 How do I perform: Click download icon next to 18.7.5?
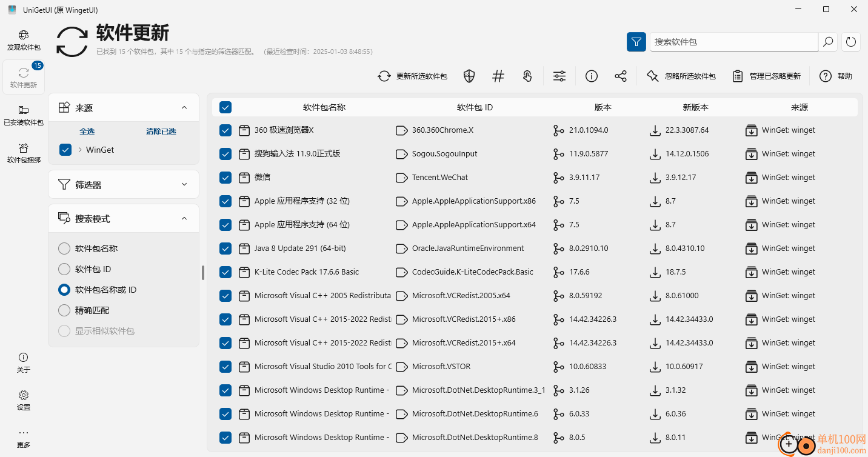[x=655, y=272]
